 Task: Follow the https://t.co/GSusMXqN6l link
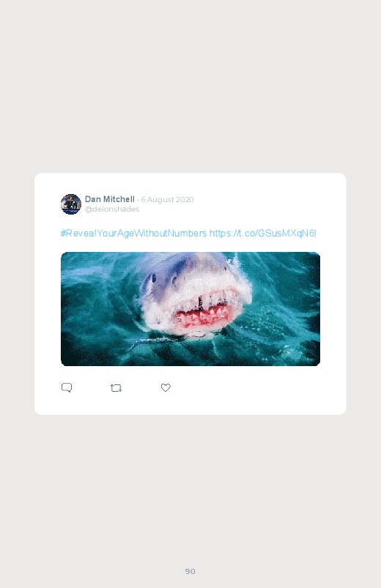click(x=263, y=234)
